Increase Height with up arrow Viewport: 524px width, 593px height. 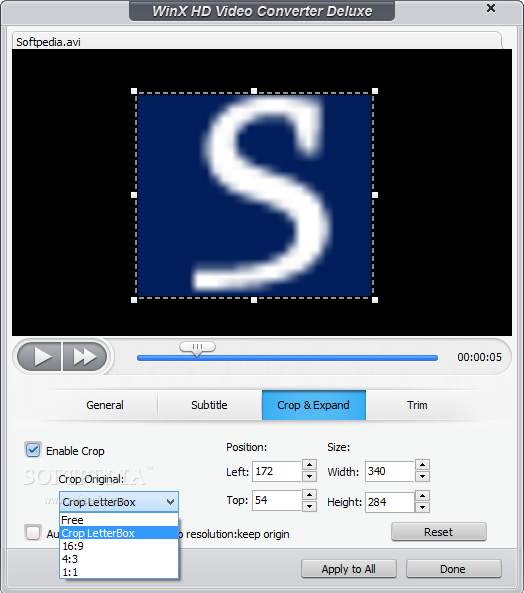[422, 496]
